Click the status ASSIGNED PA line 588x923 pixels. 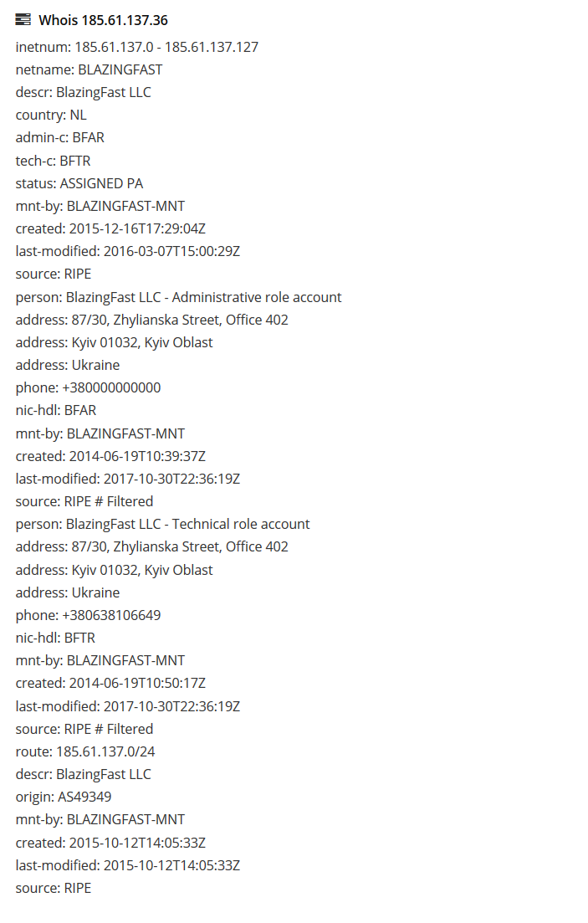[79, 183]
